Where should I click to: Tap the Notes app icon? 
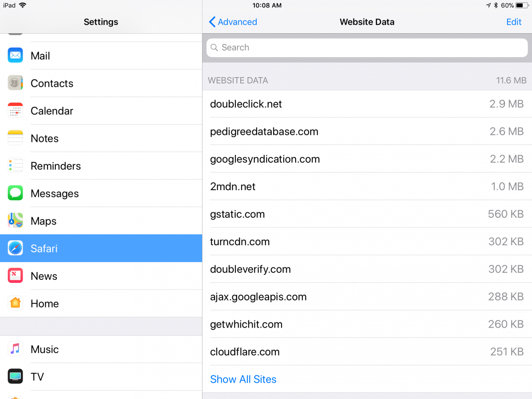16,138
